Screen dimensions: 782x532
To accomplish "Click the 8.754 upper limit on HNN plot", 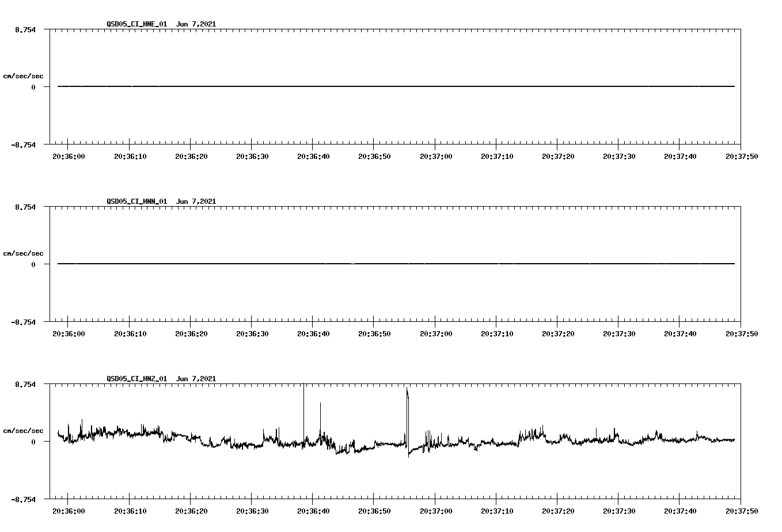I will (x=25, y=207).
